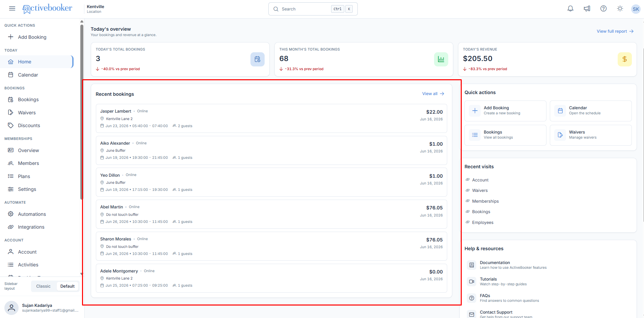
Task: Click the Waivers quick action icon
Action: (x=560, y=135)
